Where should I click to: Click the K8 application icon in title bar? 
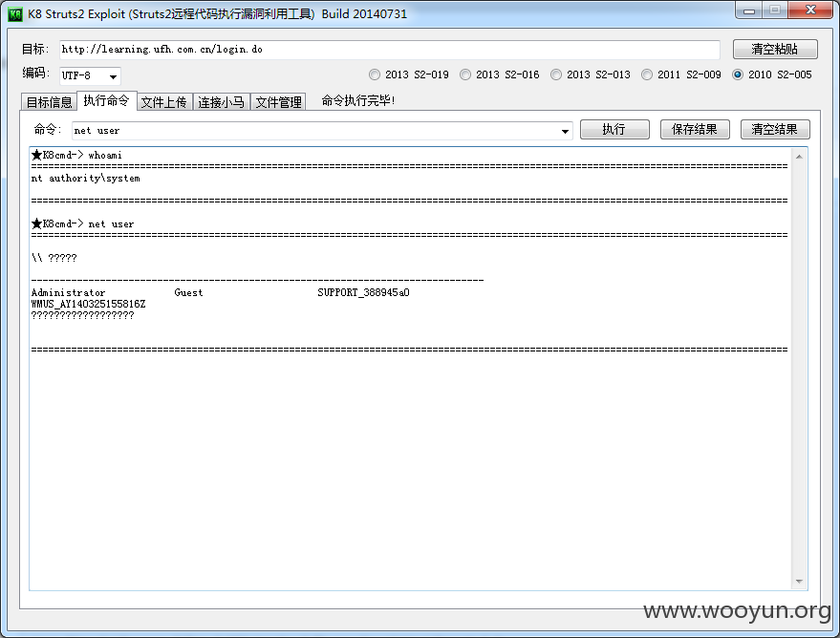15,14
